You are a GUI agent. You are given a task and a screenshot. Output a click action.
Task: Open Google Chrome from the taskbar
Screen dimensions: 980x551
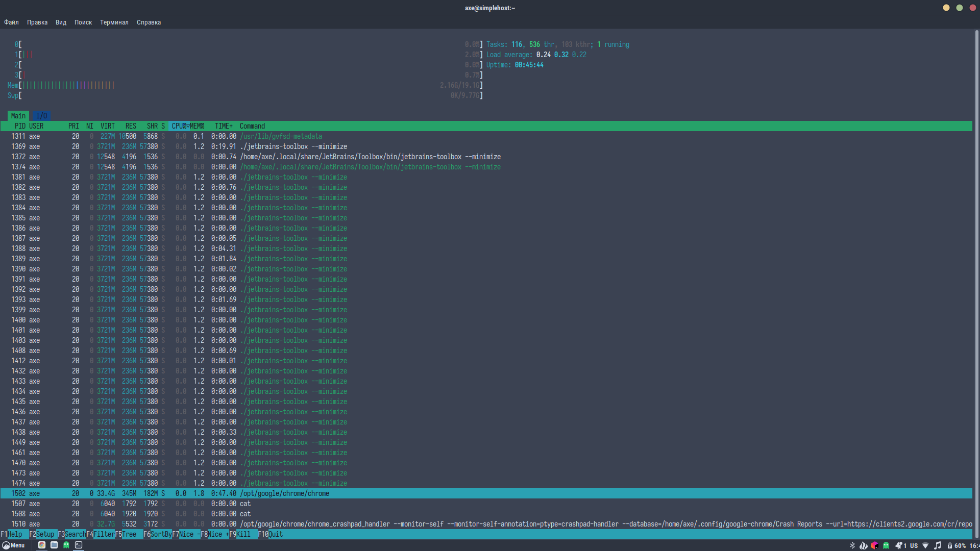pyautogui.click(x=42, y=545)
